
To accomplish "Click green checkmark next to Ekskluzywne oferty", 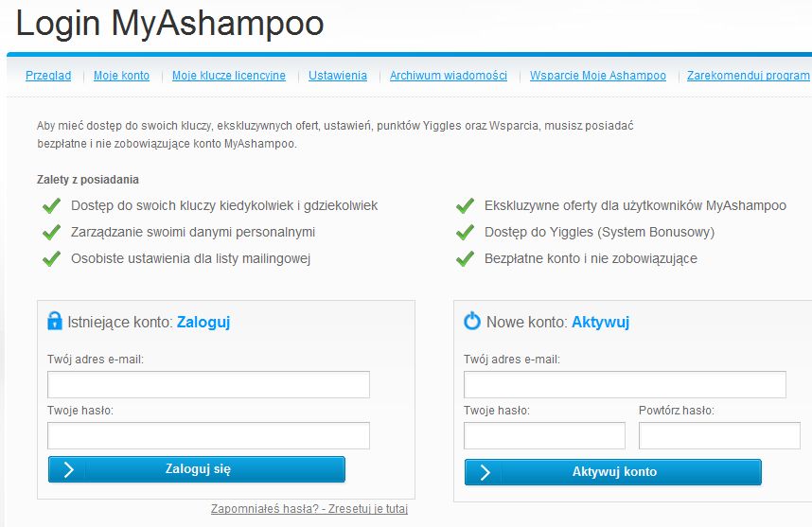I will coord(465,205).
